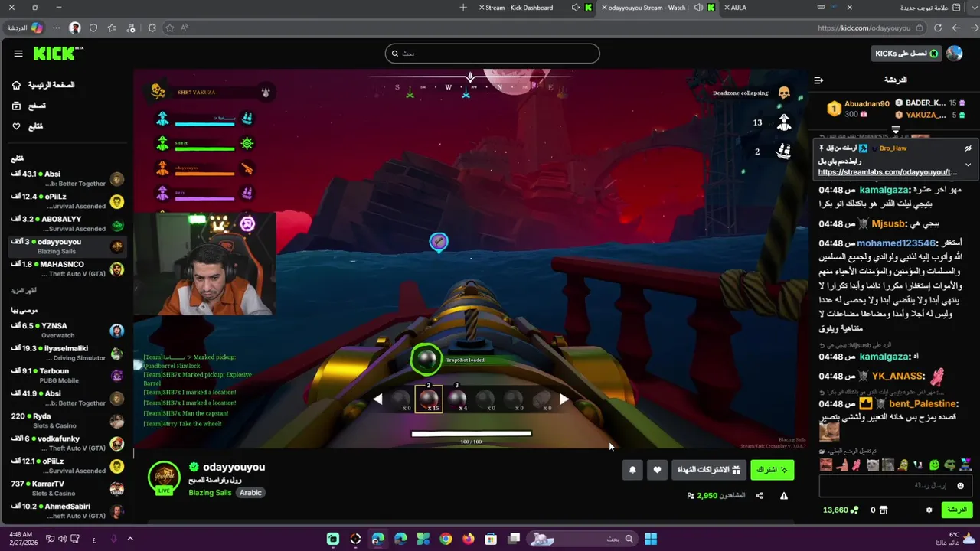
Task: Click the share stream icon
Action: click(759, 496)
